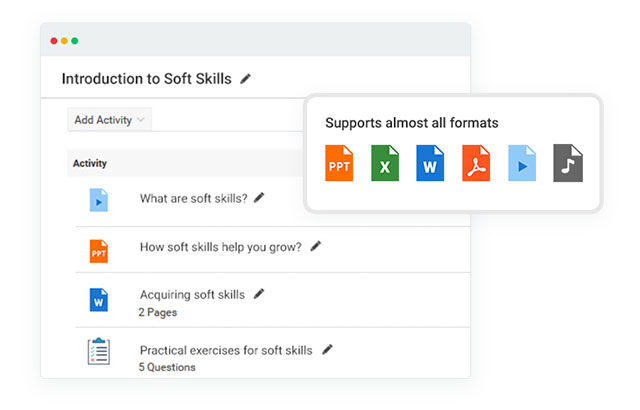The image size is (640, 410).
Task: Click the PPT format icon in formats panel
Action: pos(339,164)
